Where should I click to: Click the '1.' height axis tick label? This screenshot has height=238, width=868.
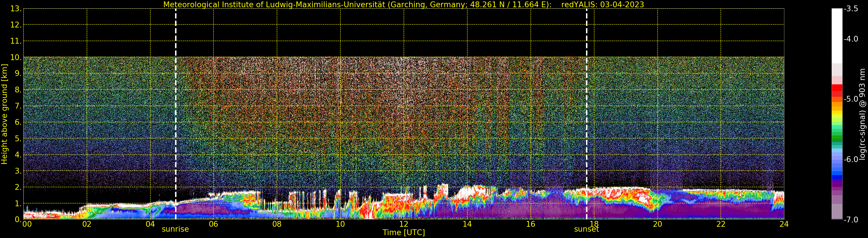[18, 203]
